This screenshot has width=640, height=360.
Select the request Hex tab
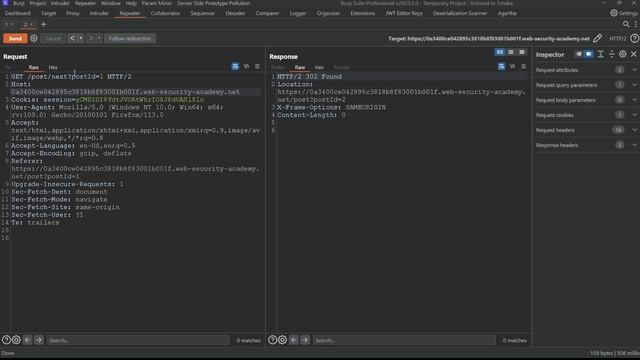(x=53, y=67)
